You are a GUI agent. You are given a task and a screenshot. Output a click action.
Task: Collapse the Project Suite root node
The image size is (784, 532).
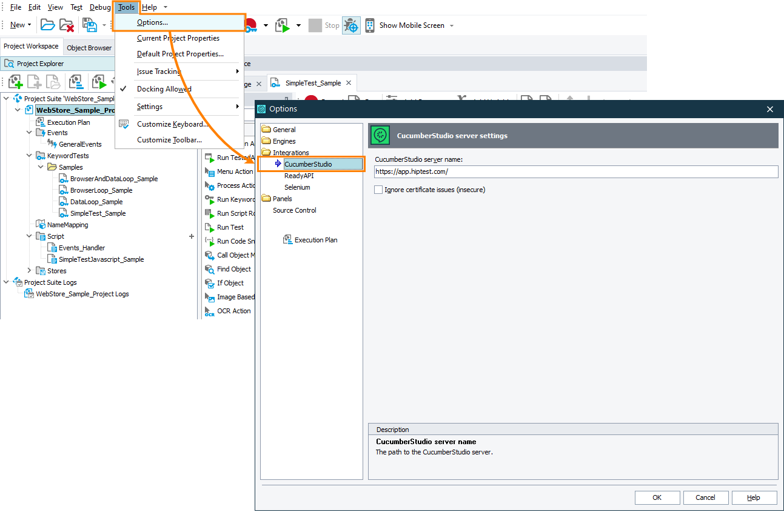[6, 98]
